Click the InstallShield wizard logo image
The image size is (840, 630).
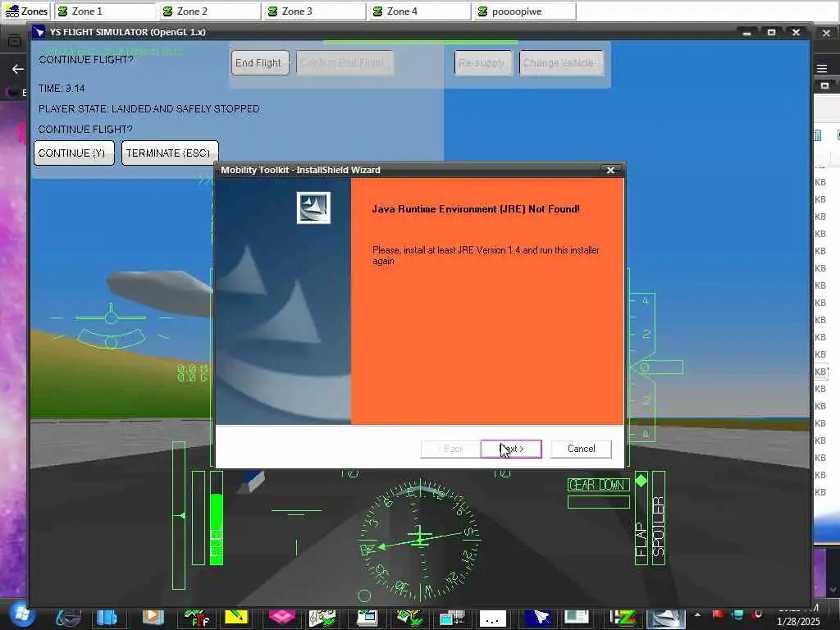click(x=313, y=208)
